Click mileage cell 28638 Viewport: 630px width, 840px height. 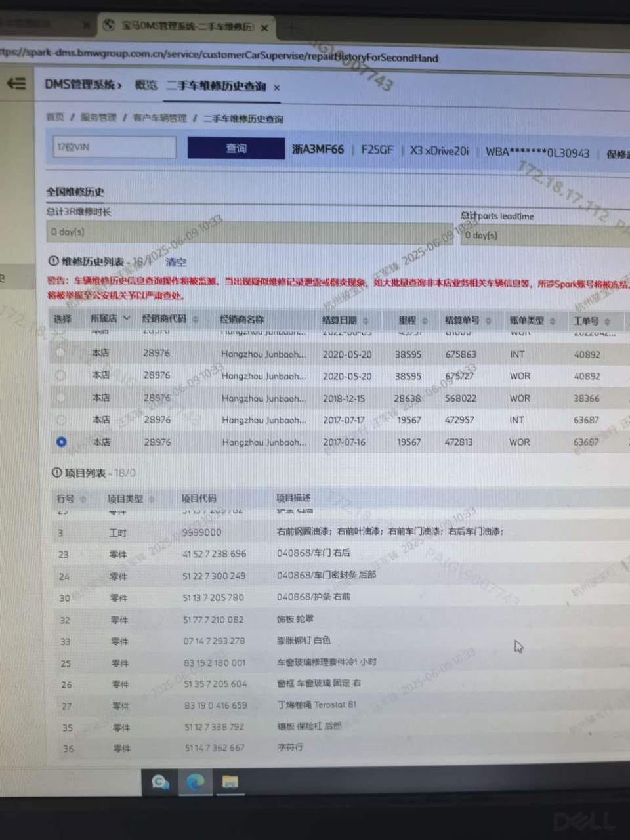pyautogui.click(x=408, y=398)
